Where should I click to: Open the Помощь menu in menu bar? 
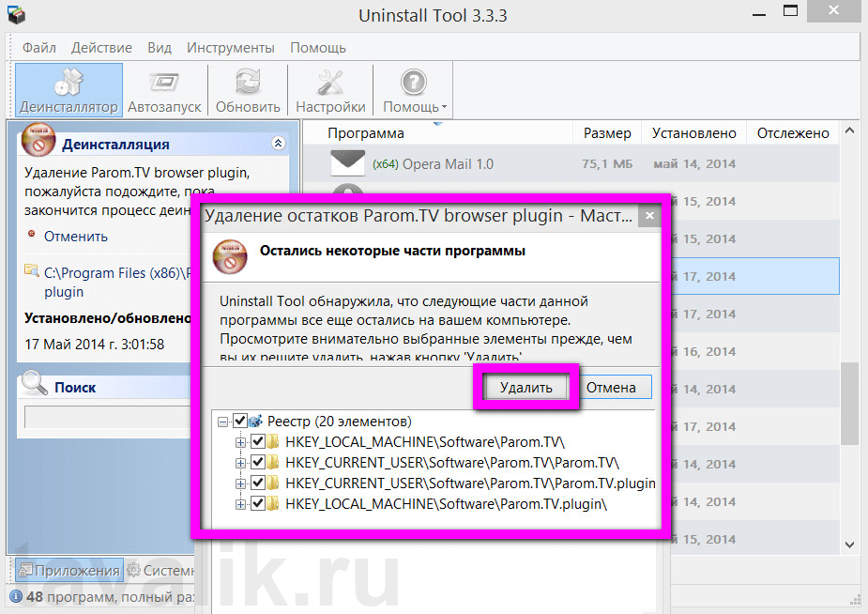(318, 48)
